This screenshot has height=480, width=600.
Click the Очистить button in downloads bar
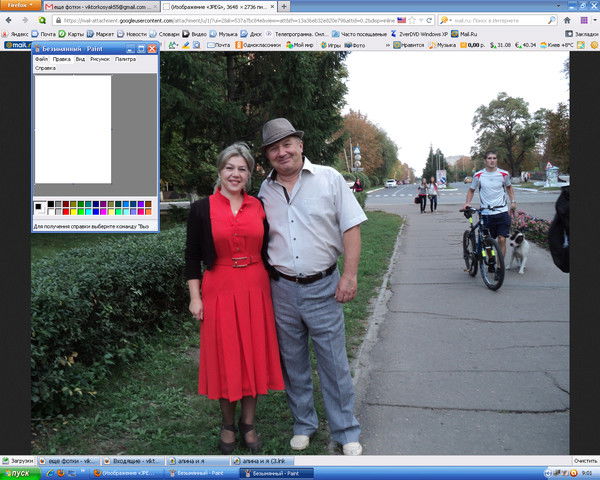click(585, 461)
